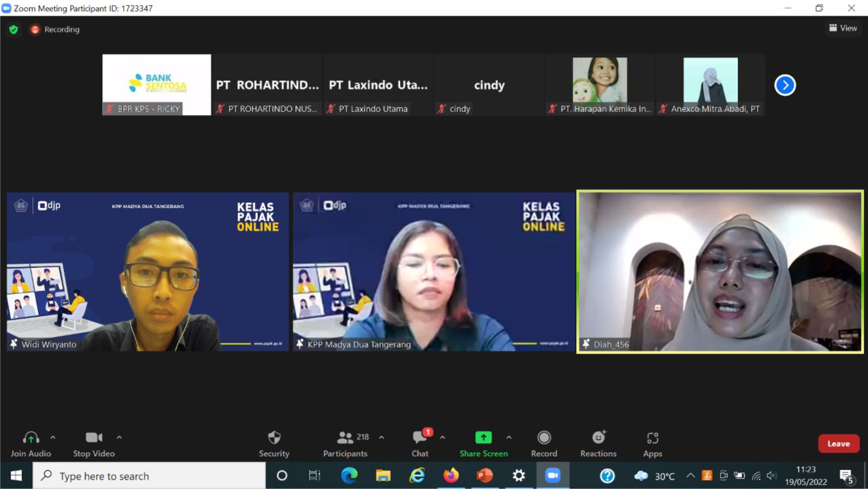Open the Participants panel
The image size is (868, 489).
click(345, 443)
